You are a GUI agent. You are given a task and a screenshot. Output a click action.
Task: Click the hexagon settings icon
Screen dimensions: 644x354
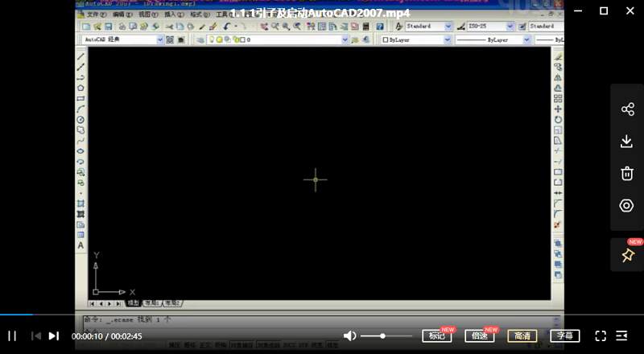click(627, 205)
